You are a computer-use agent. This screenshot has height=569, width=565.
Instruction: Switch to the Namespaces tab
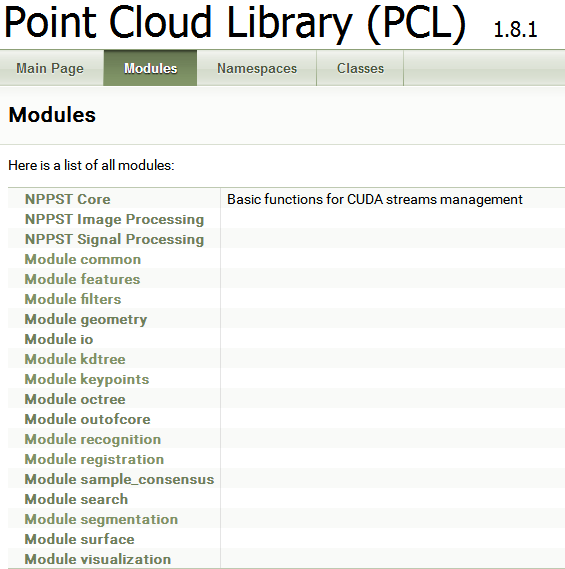257,68
